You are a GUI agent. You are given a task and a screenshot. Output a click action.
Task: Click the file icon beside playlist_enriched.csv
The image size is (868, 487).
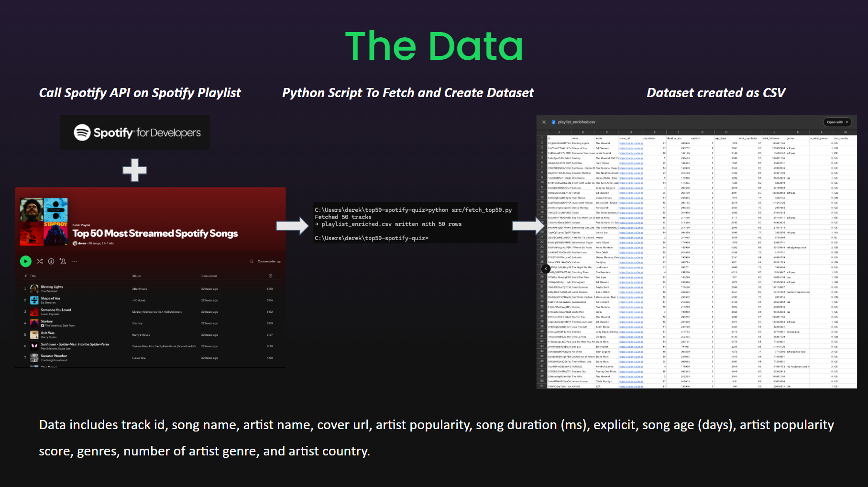tap(554, 122)
